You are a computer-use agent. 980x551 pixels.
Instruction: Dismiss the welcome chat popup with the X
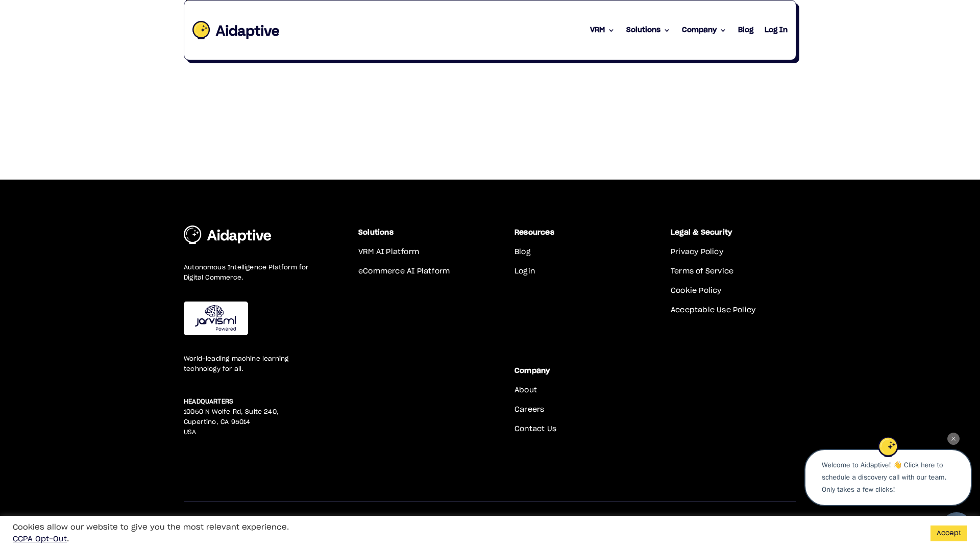(x=953, y=439)
